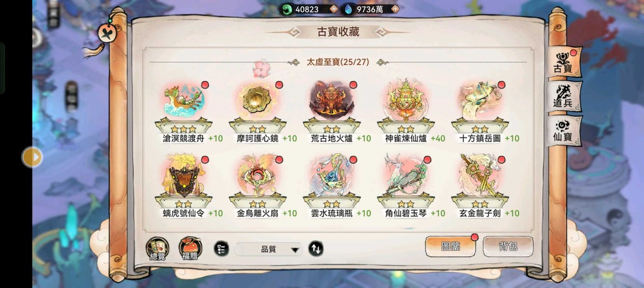Expand the 品質 sorting dropdown

(x=269, y=249)
